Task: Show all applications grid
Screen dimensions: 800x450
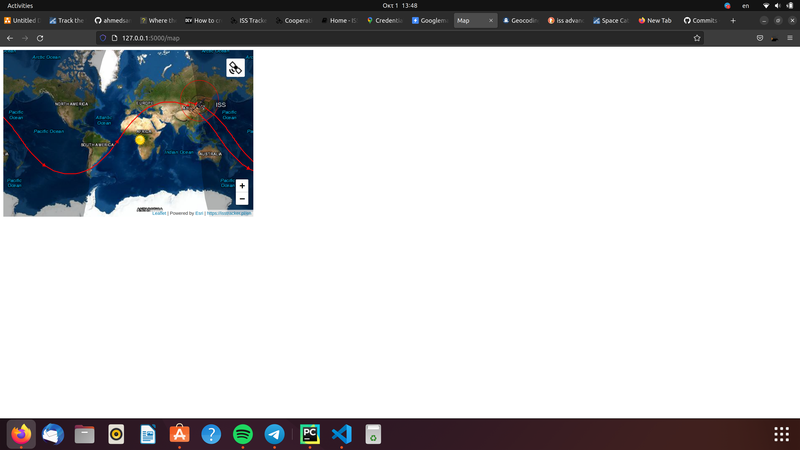Action: (x=781, y=434)
